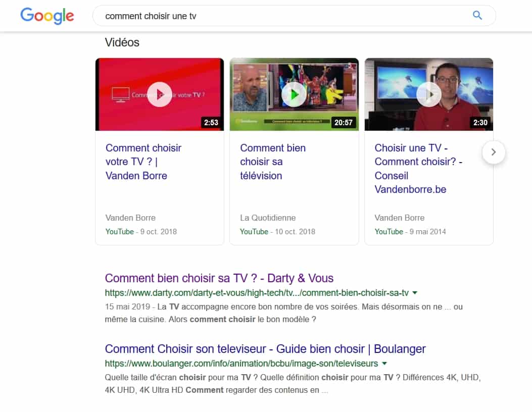Image resolution: width=532 pixels, height=412 pixels.
Task: Click the boulanger.com green URL text
Action: pos(241,363)
